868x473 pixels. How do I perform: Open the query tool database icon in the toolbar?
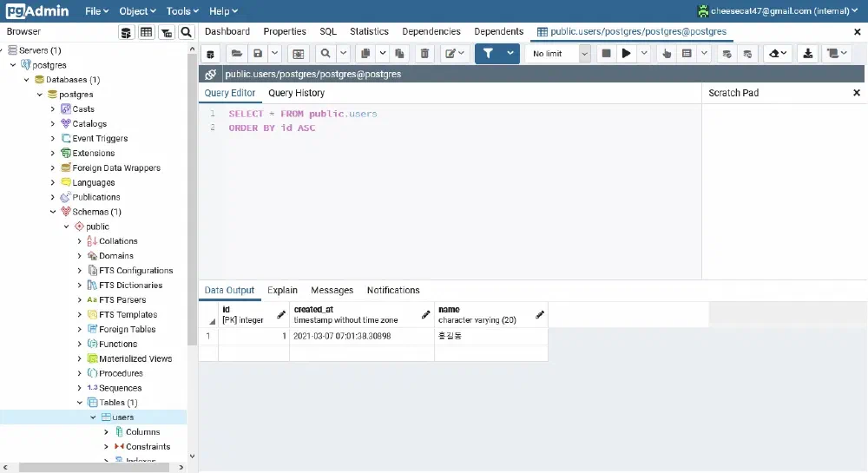210,54
